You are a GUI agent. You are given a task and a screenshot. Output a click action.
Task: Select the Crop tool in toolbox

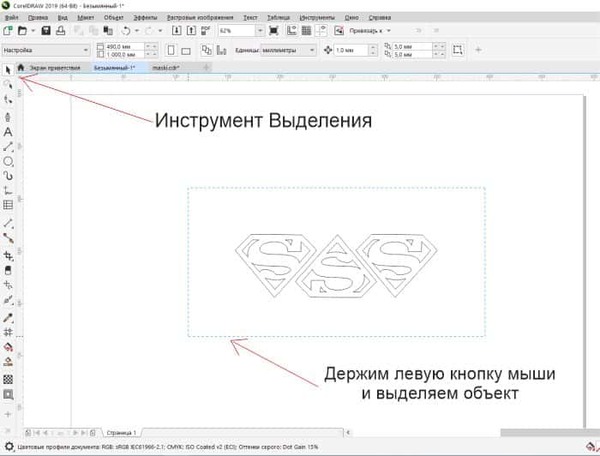point(8,254)
